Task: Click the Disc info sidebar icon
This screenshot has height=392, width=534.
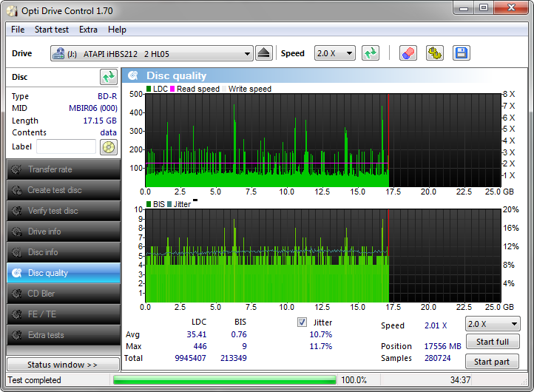Action: pyautogui.click(x=16, y=252)
